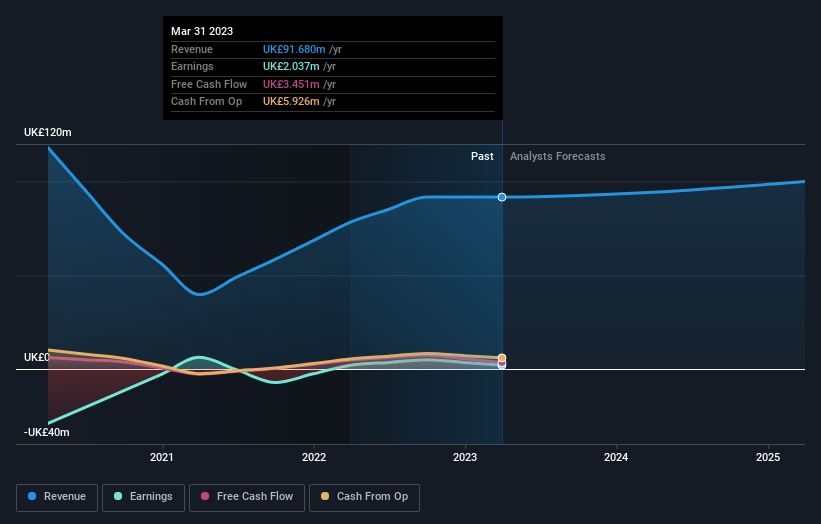Click the -UK£40m y-axis label
Screen dimensions: 821x524
coord(47,432)
